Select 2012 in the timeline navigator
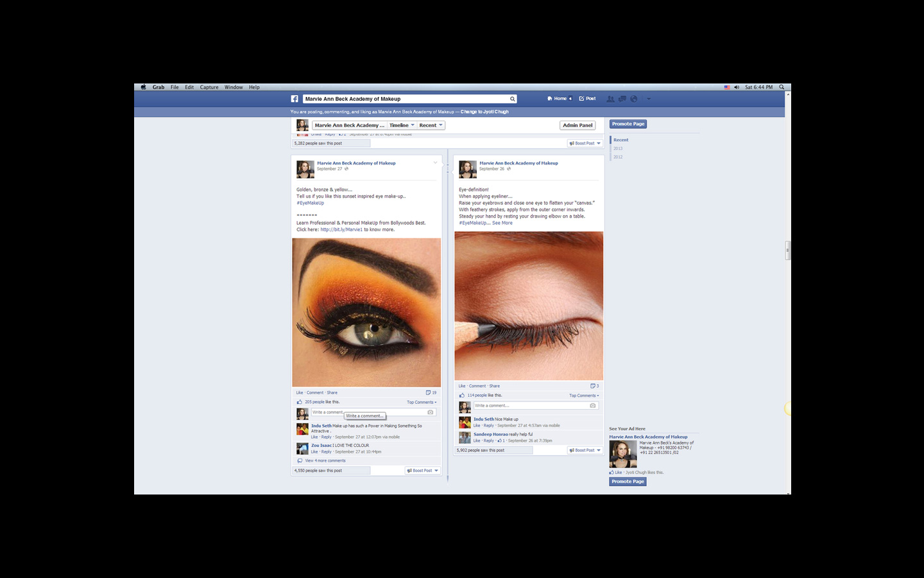Viewport: 924px width, 578px height. (x=618, y=157)
